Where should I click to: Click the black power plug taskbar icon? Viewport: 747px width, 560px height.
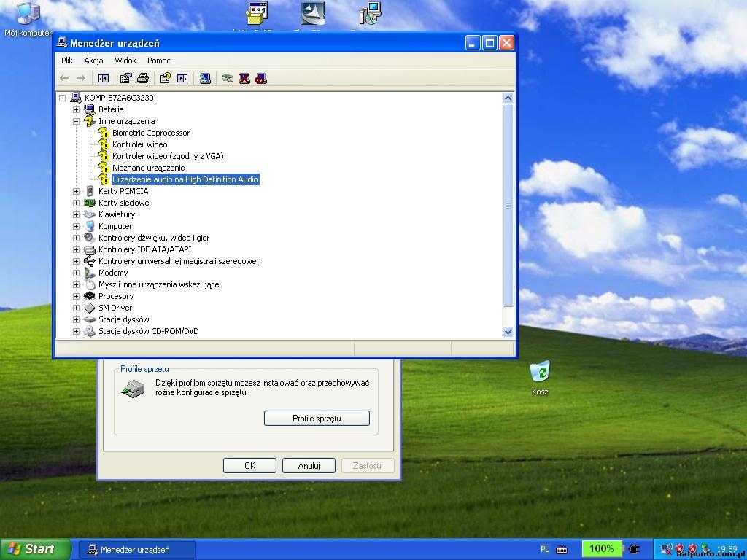point(634,549)
